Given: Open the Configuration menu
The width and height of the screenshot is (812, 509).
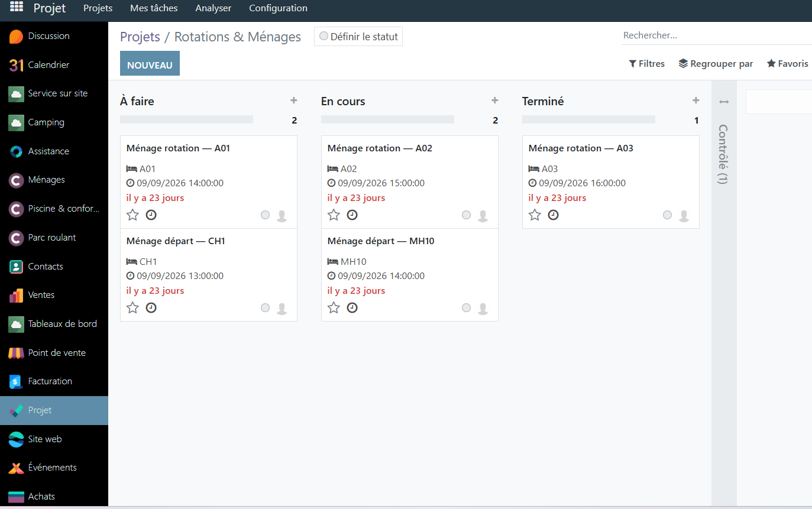Looking at the screenshot, I should 278,8.
